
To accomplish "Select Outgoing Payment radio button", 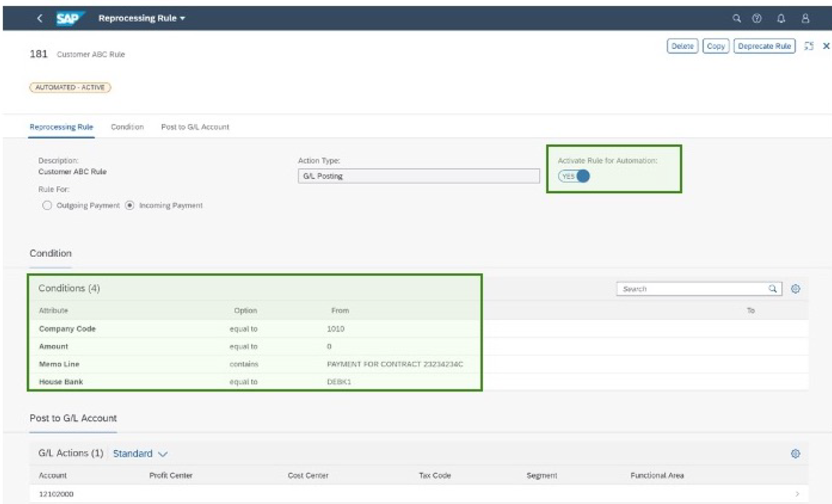I will [x=47, y=206].
